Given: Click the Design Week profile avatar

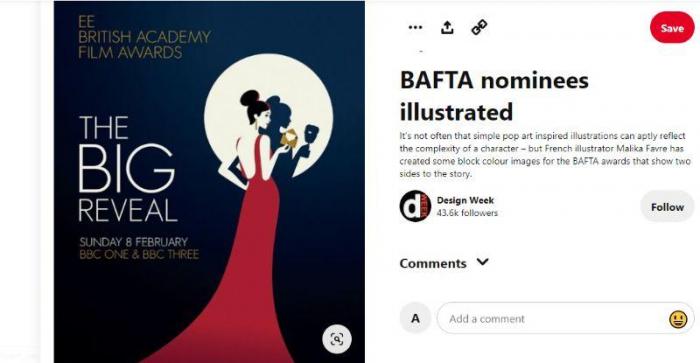Looking at the screenshot, I should pos(415,206).
